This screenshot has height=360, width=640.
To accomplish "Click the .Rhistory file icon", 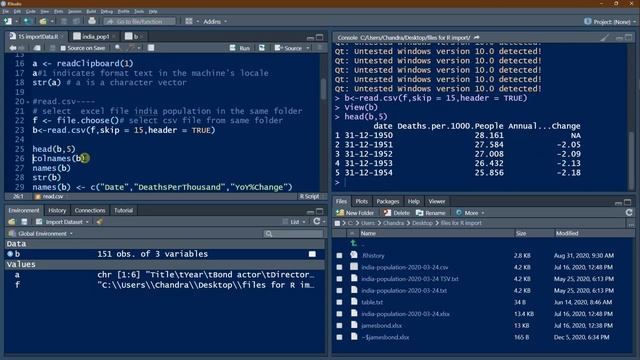I will (x=354, y=255).
